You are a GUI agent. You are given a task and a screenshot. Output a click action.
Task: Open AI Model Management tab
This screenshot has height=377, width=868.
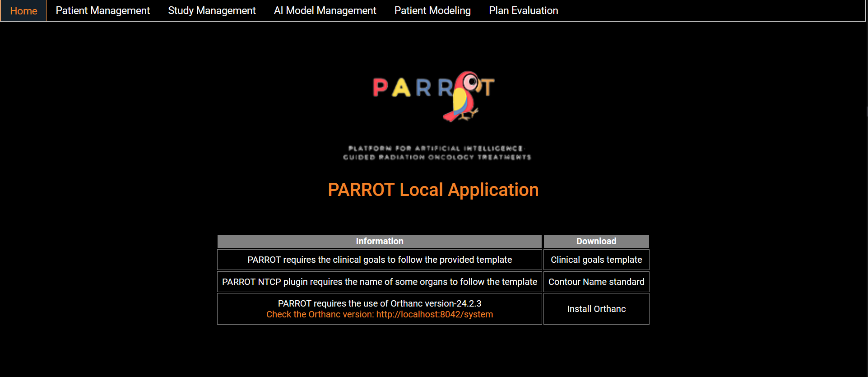pos(325,11)
